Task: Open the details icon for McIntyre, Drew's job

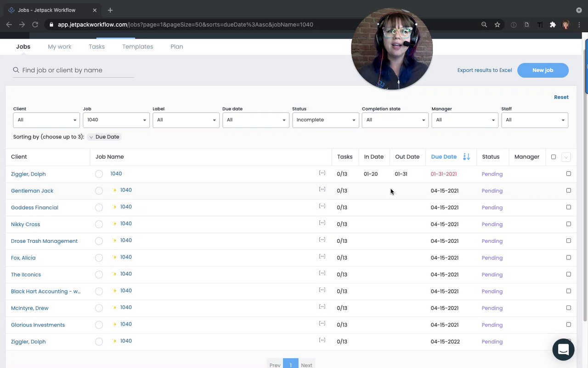Action: [x=322, y=307]
